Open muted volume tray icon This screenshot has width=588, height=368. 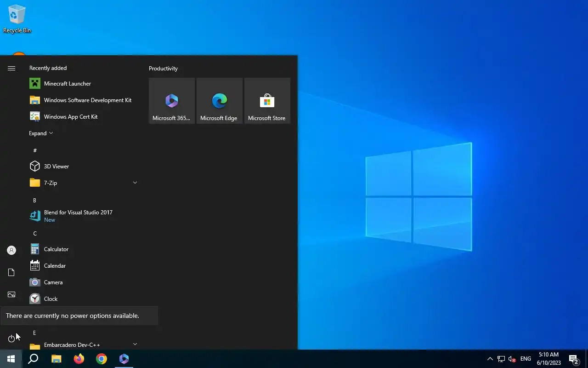pyautogui.click(x=512, y=359)
